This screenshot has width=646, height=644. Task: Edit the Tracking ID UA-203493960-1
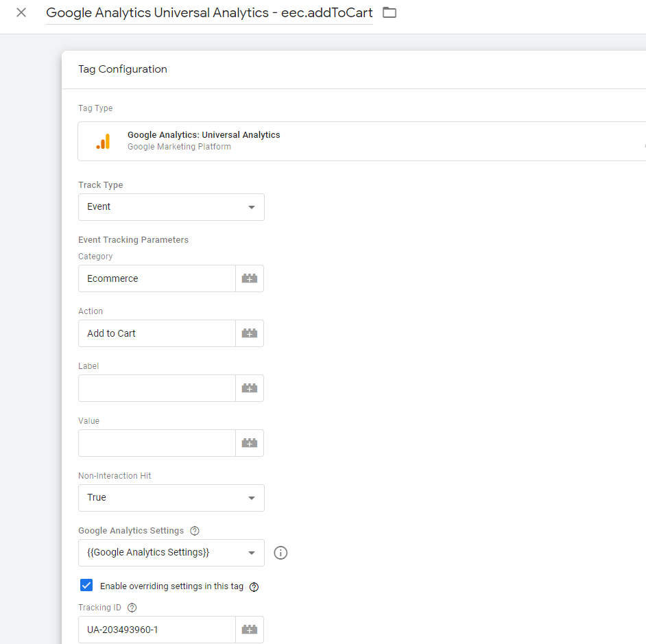click(157, 630)
